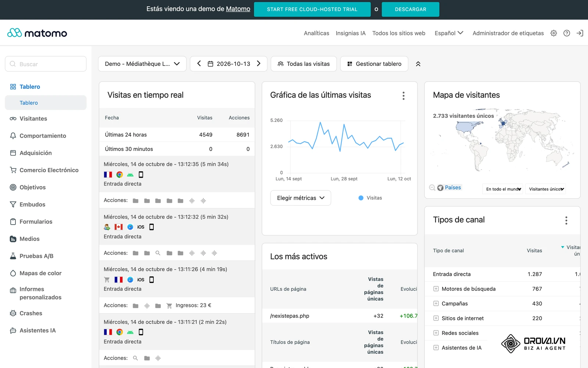This screenshot has width=588, height=368.
Task: Open the Gráfica de las últimas visitas options menu
Action: (x=404, y=96)
